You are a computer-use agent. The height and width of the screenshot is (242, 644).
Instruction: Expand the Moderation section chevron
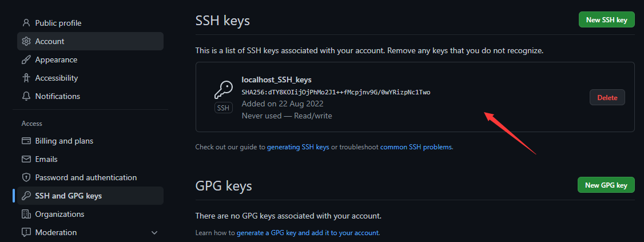pyautogui.click(x=154, y=232)
